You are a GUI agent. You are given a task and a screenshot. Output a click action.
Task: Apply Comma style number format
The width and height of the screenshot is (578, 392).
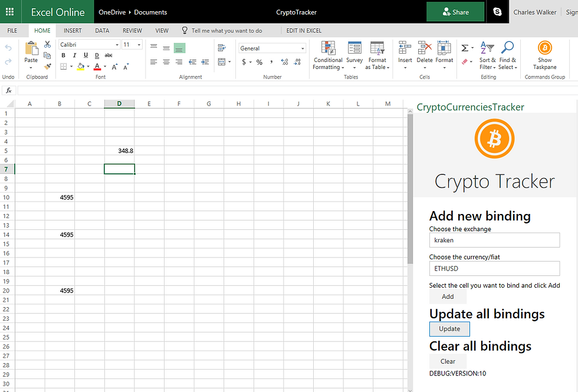tap(271, 62)
